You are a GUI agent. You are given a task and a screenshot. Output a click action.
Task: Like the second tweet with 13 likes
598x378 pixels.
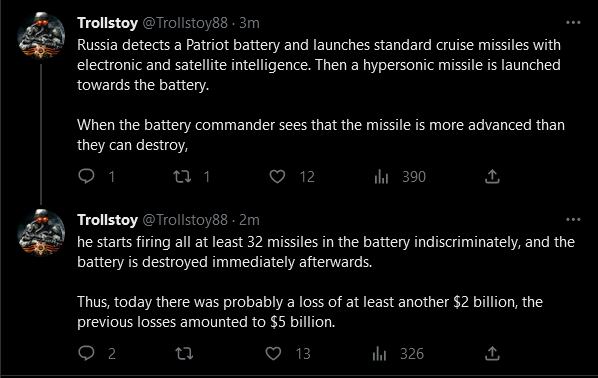coord(273,354)
